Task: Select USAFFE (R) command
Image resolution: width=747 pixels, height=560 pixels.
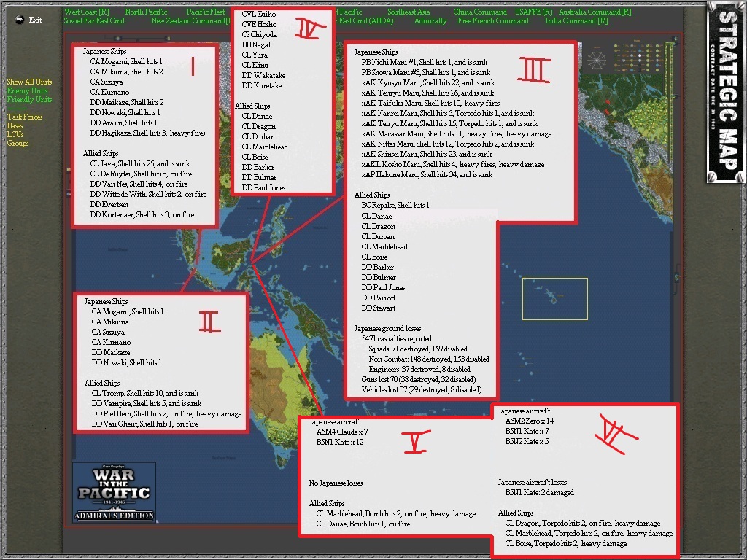Action: (x=533, y=12)
